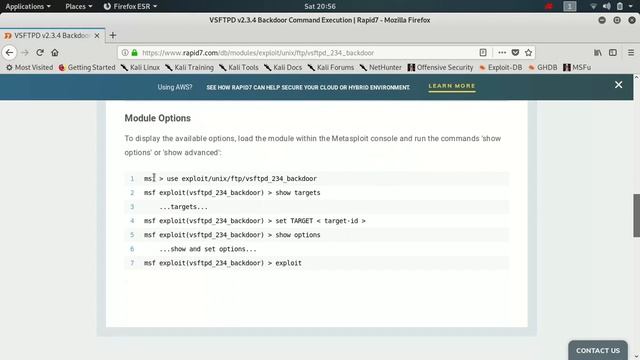Image resolution: width=640 pixels, height=360 pixels.
Task: Open the Offensive Security bookmark
Action: coord(440,67)
